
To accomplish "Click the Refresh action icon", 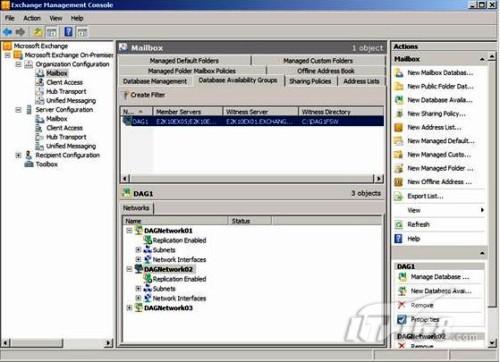I will pos(399,224).
